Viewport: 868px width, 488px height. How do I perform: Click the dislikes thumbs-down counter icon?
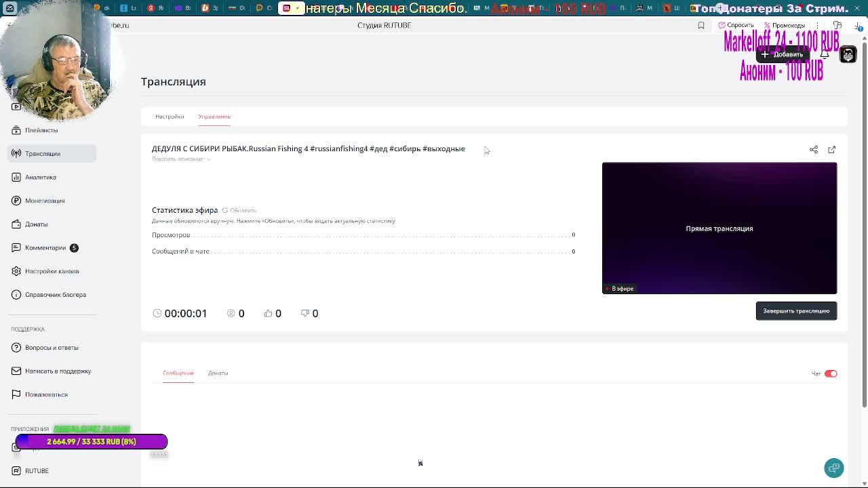click(x=305, y=313)
